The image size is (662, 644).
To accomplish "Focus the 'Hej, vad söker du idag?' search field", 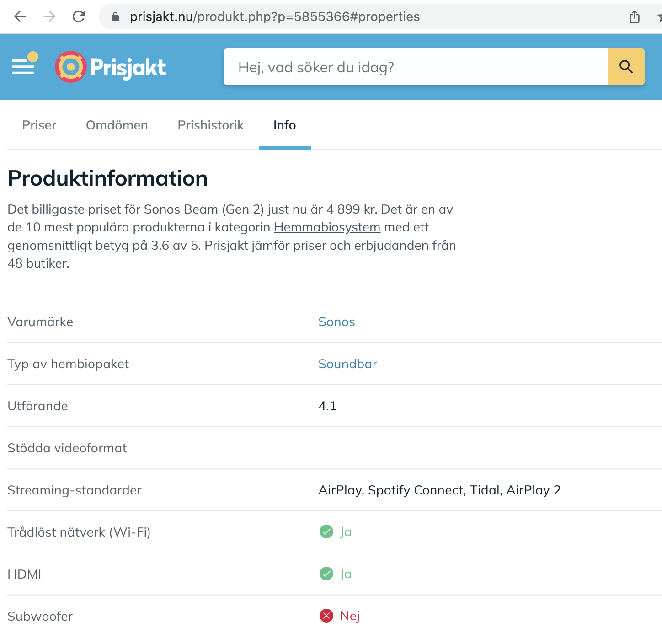I will click(x=416, y=67).
